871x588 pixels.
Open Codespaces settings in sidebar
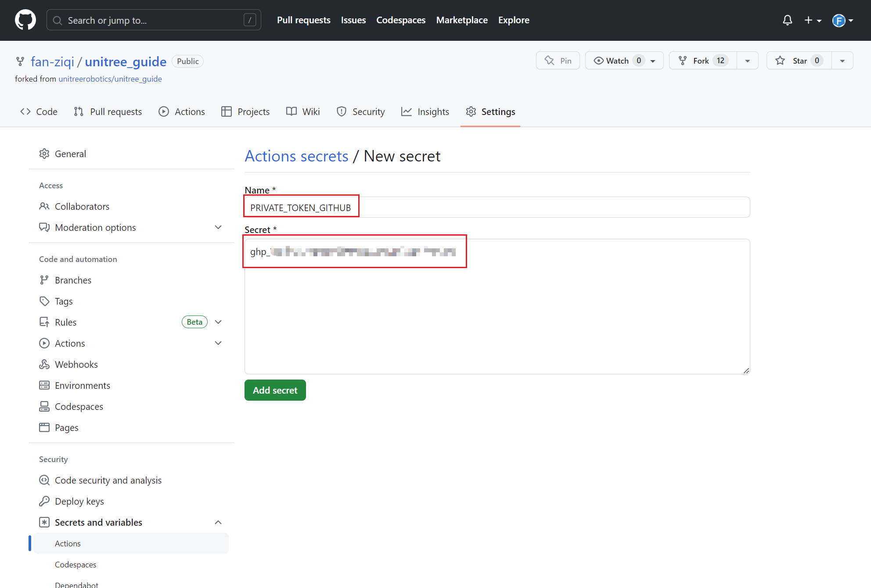pyautogui.click(x=131, y=407)
